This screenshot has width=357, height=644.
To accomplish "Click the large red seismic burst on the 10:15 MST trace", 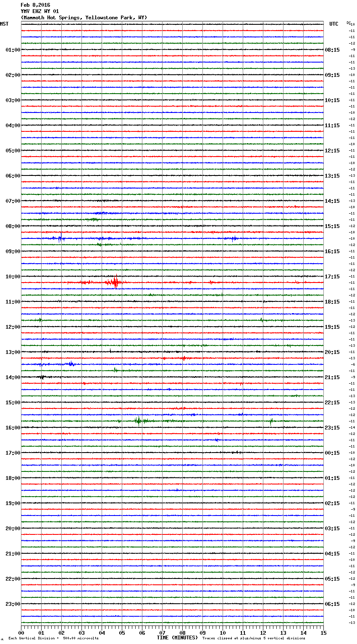I will pos(114,282).
